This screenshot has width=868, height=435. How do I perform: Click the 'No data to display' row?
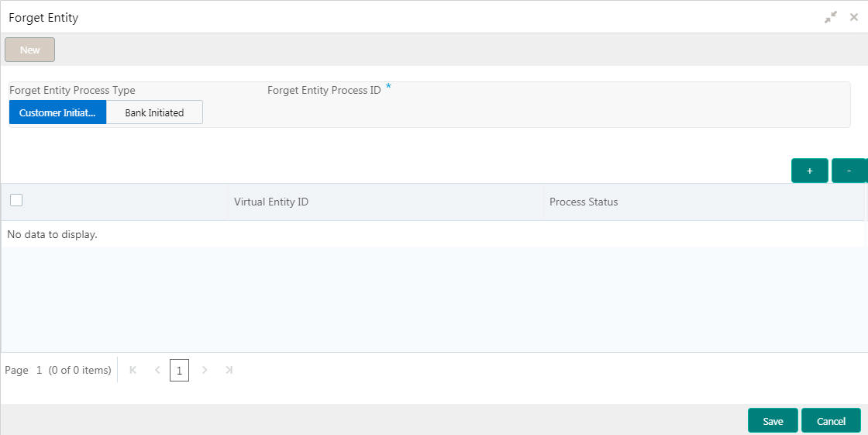52,234
